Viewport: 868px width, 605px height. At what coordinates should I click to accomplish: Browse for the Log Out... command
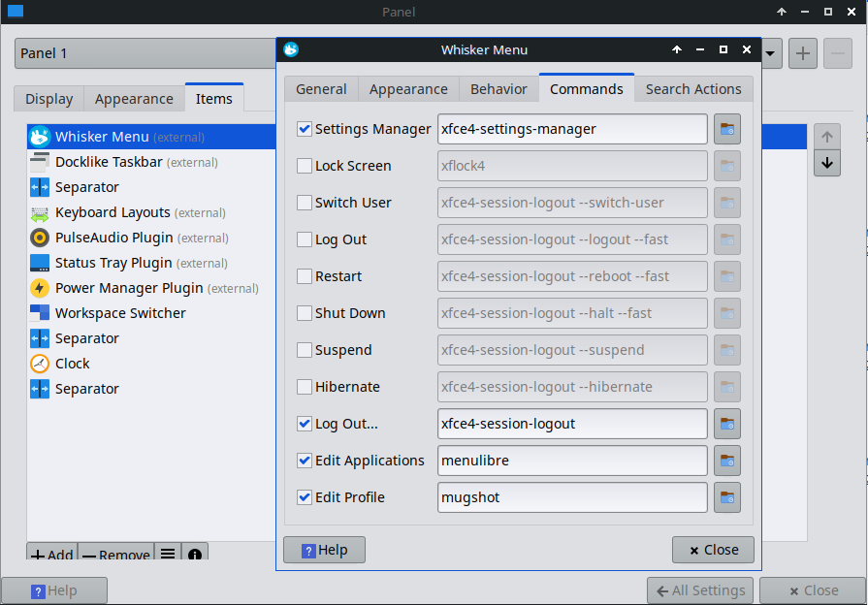[x=726, y=424]
